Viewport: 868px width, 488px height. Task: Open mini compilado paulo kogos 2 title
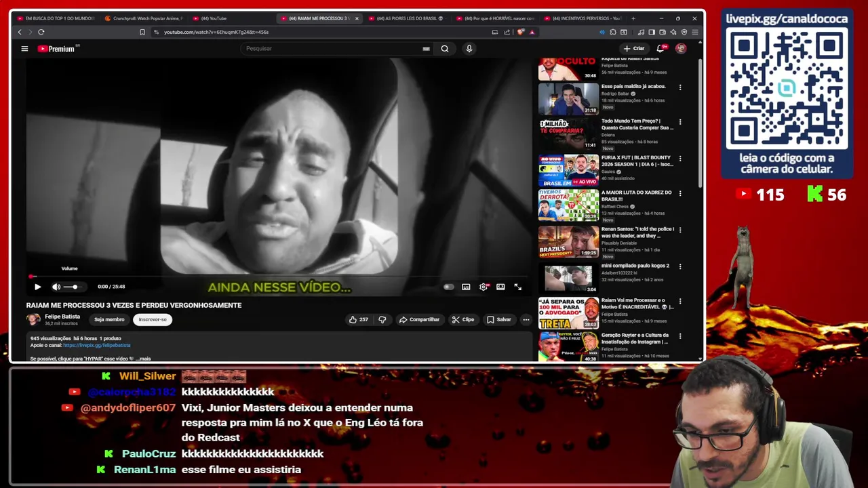point(635,266)
